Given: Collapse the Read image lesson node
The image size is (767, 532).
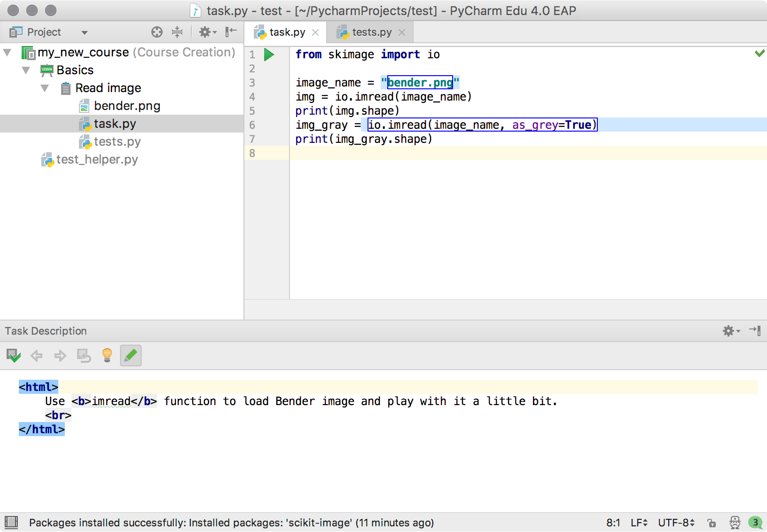Looking at the screenshot, I should [45, 88].
